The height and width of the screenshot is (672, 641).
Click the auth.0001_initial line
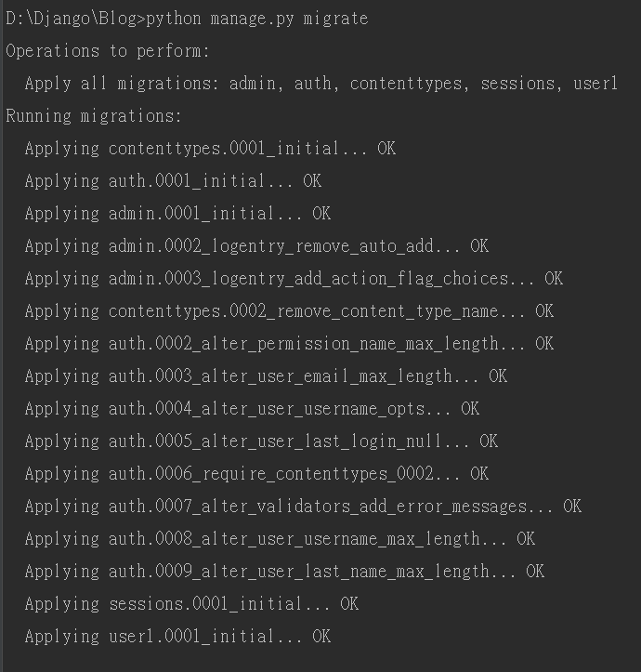click(x=173, y=181)
